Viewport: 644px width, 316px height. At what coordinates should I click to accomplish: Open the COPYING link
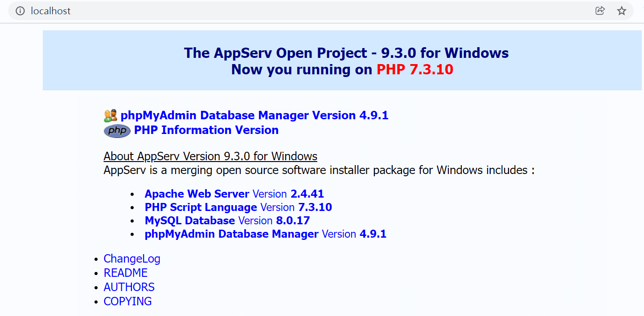coord(128,301)
